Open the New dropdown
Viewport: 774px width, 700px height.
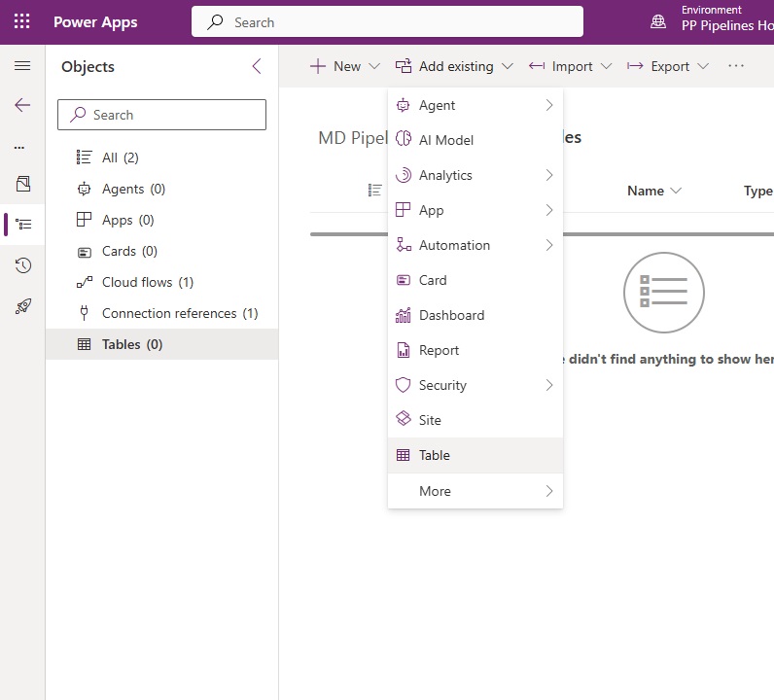tap(345, 66)
